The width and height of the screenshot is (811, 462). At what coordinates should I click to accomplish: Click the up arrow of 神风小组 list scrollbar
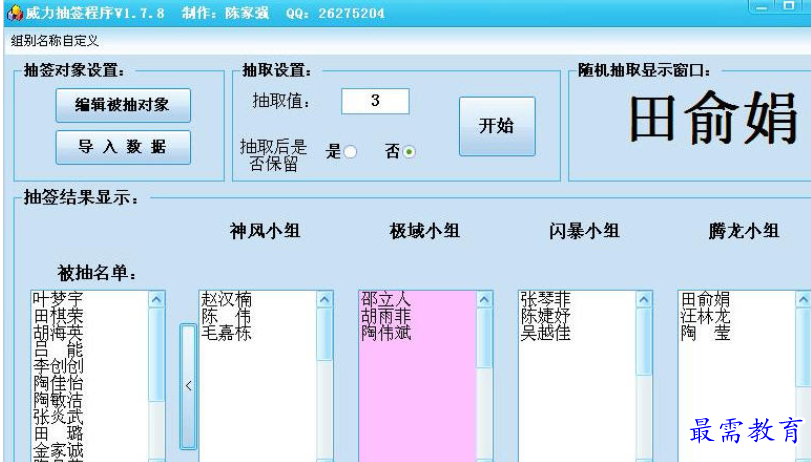click(x=324, y=300)
